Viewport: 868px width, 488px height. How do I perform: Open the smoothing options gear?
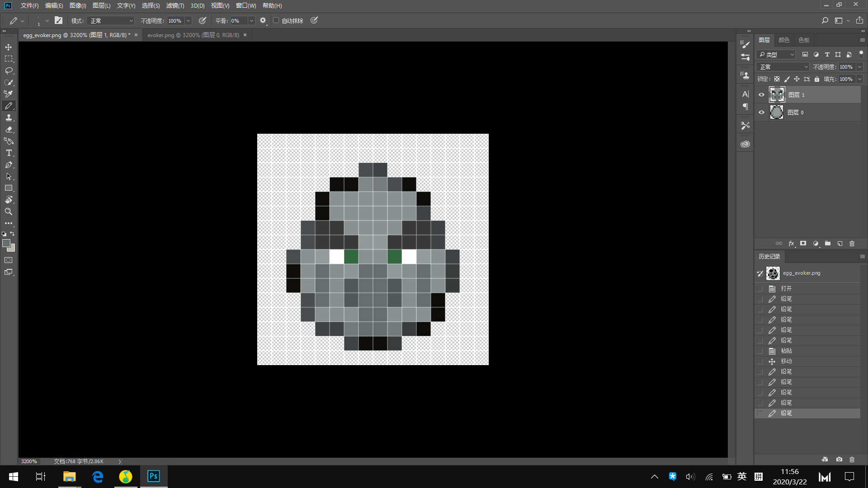point(263,20)
